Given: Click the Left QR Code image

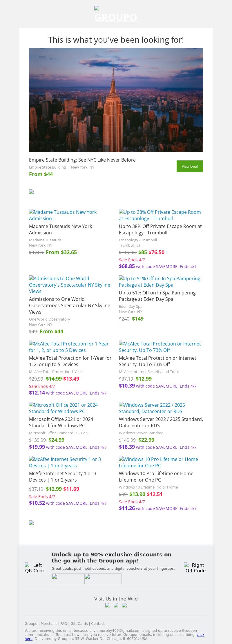Looking at the screenshot, I should click(35, 568).
